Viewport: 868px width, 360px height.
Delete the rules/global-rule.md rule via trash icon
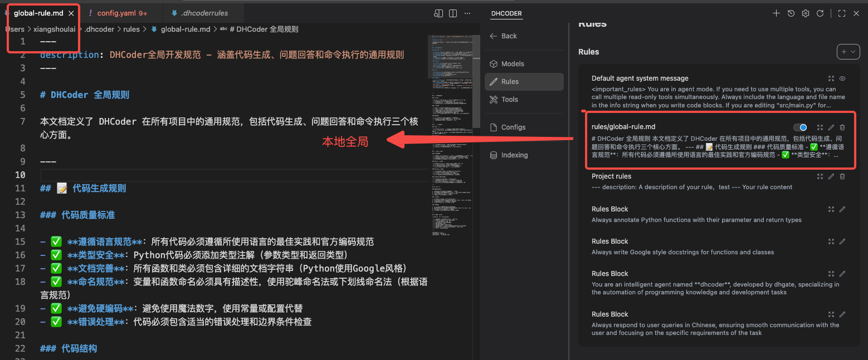point(842,127)
